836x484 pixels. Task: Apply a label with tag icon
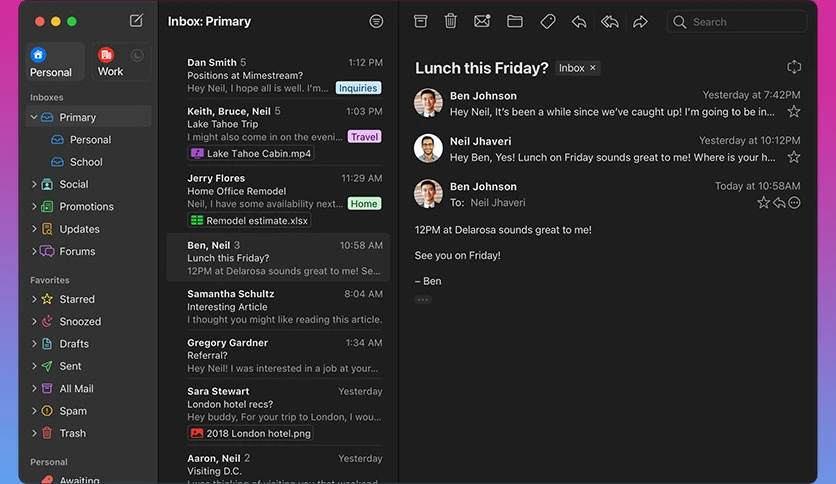pyautogui.click(x=548, y=21)
